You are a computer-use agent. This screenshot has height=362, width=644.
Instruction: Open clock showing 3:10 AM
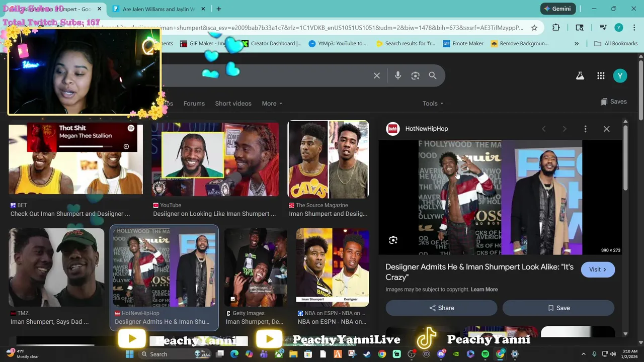(x=630, y=354)
